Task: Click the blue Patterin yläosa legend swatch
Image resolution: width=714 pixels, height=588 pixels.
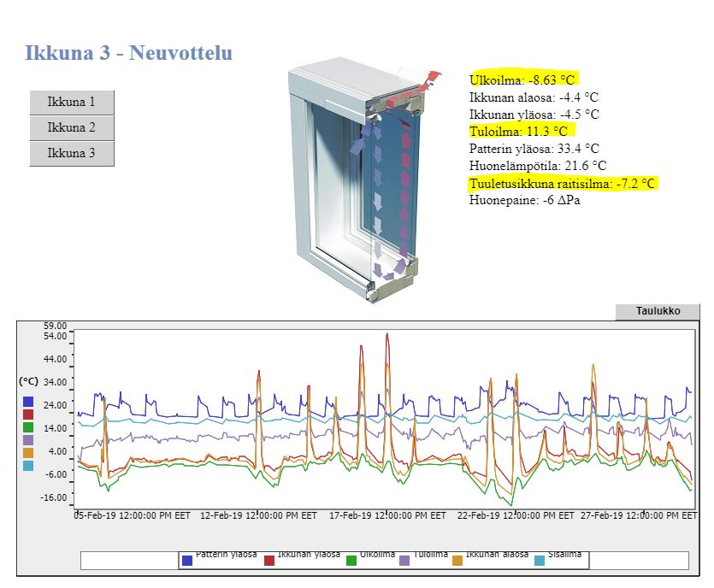Action: point(186,561)
